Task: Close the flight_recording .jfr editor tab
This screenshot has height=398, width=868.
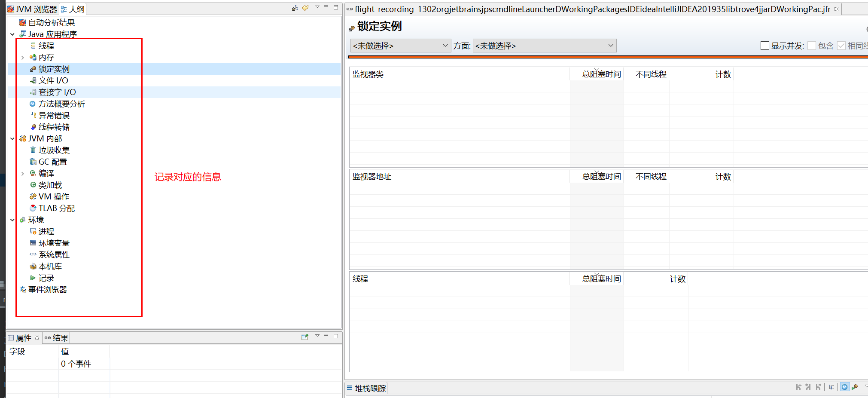Action: 836,9
